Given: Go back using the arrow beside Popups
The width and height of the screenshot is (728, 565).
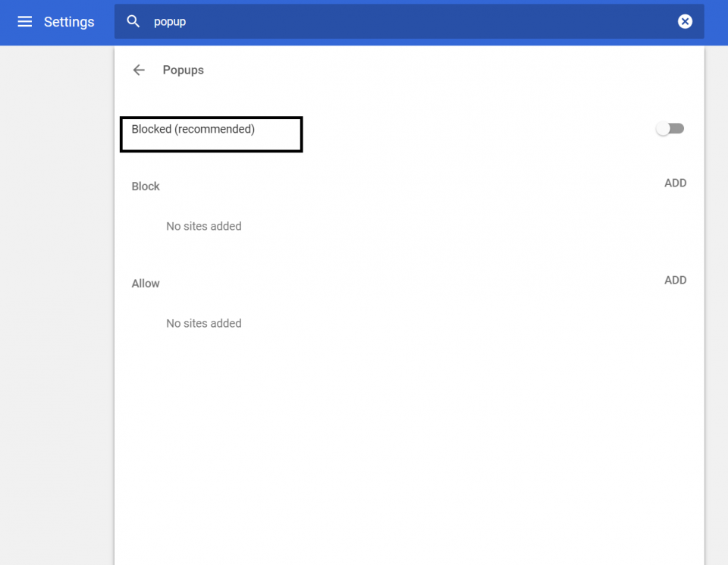Looking at the screenshot, I should [139, 71].
